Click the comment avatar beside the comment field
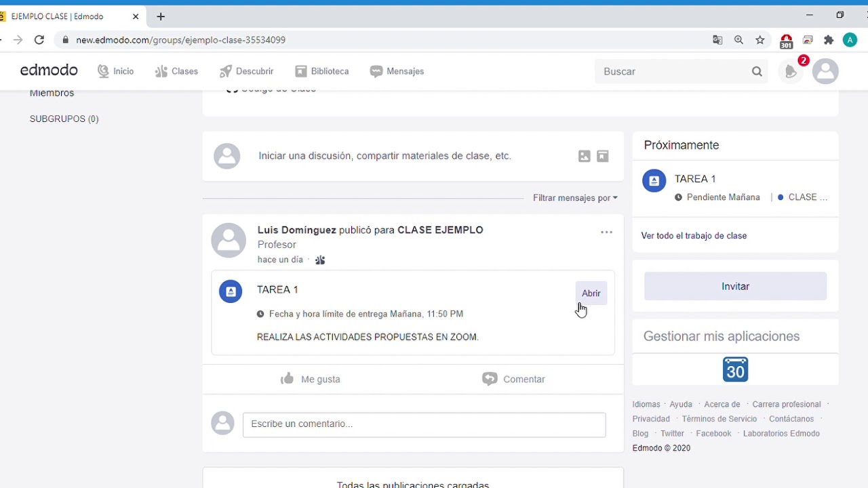The height and width of the screenshot is (488, 868). pos(222,424)
